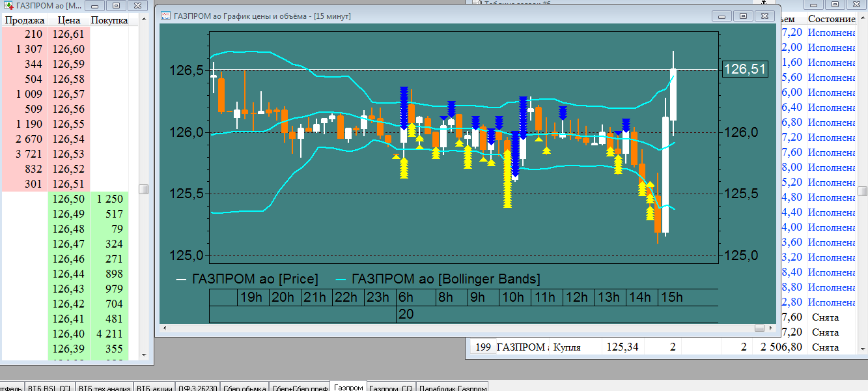Minimize the ГАЗПРОМ price chart window

[722, 16]
